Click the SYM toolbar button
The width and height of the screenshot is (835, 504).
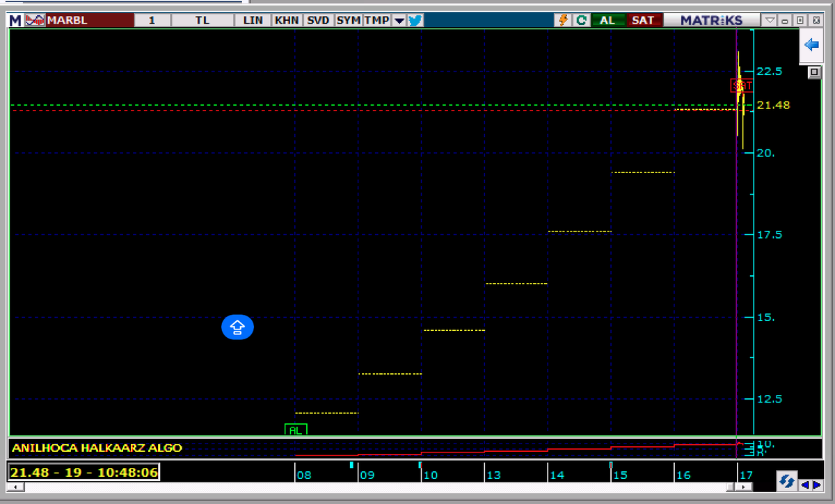pos(348,20)
